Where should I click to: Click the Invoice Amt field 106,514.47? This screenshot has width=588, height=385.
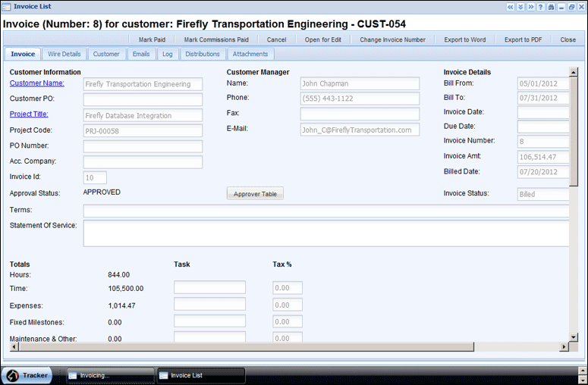(543, 157)
